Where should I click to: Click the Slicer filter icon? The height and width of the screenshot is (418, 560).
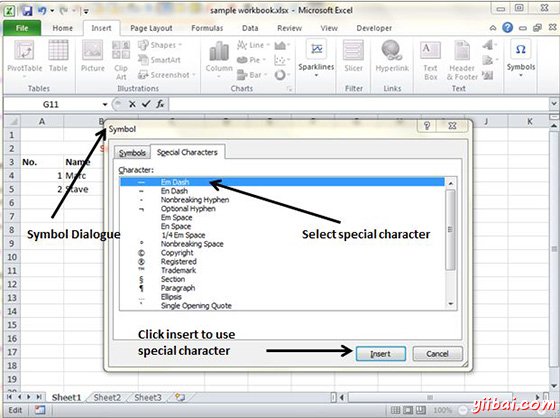point(353,51)
